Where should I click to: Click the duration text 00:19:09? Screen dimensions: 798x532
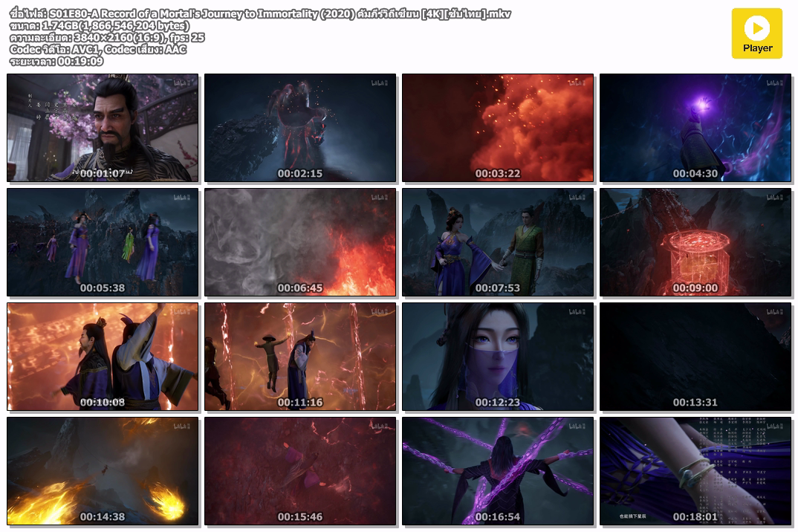tap(80, 61)
